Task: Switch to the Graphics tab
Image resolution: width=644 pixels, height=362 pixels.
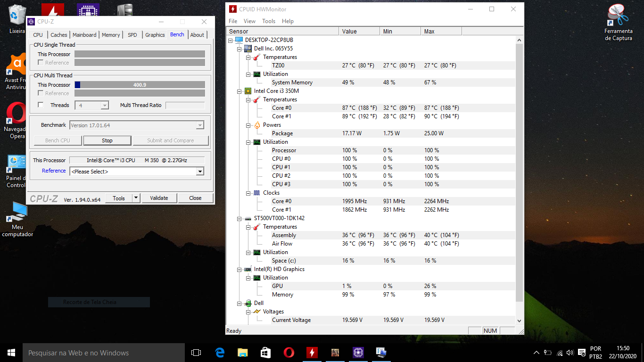Action: [155, 35]
